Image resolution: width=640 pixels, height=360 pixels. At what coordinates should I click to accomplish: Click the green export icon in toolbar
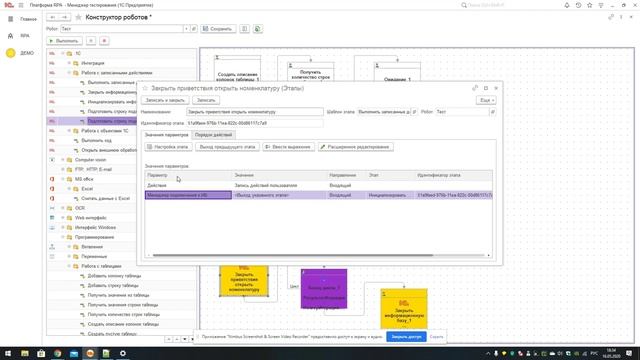[258, 29]
